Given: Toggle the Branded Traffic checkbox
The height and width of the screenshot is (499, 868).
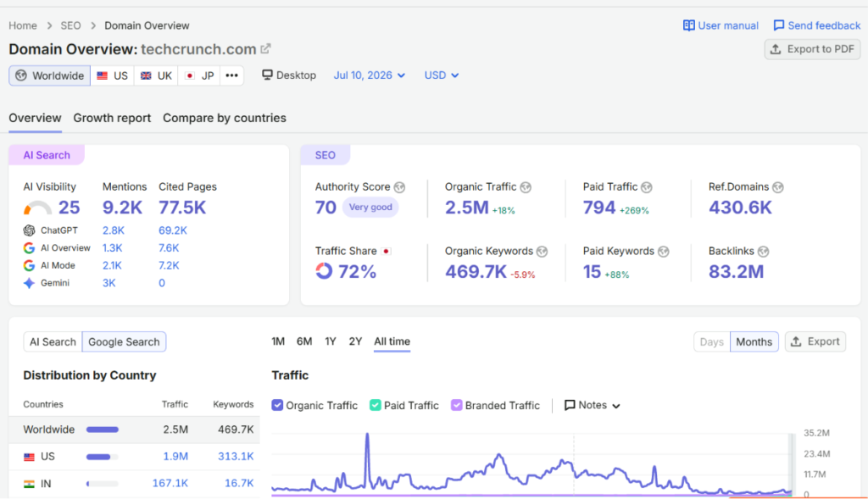Looking at the screenshot, I should (x=457, y=405).
